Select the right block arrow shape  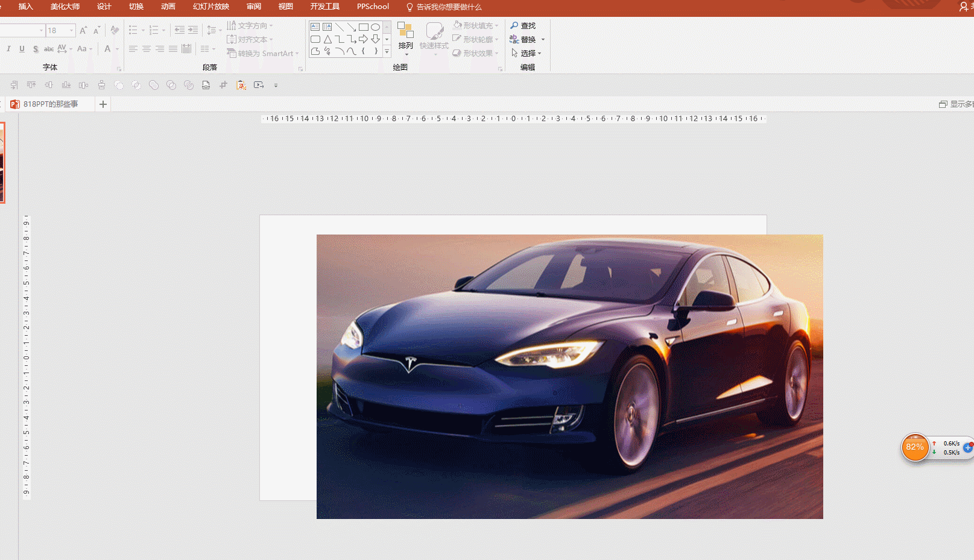(x=364, y=39)
